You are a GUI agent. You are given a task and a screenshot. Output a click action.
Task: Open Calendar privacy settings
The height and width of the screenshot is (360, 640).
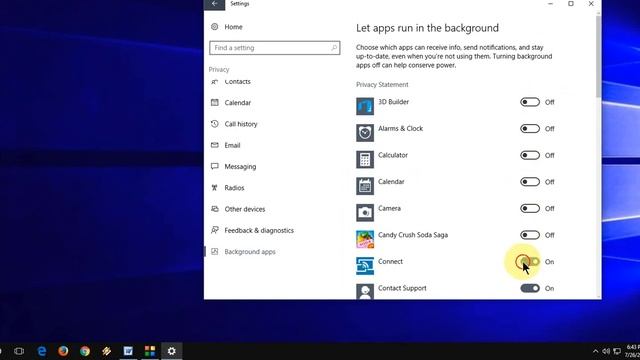tap(238, 103)
